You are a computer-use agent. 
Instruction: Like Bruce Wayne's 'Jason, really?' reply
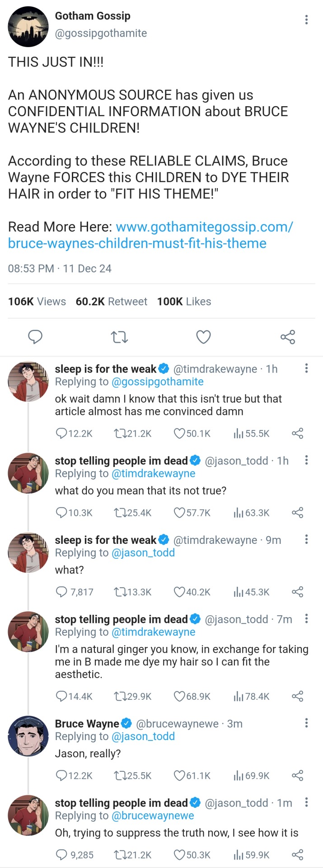pyautogui.click(x=179, y=776)
